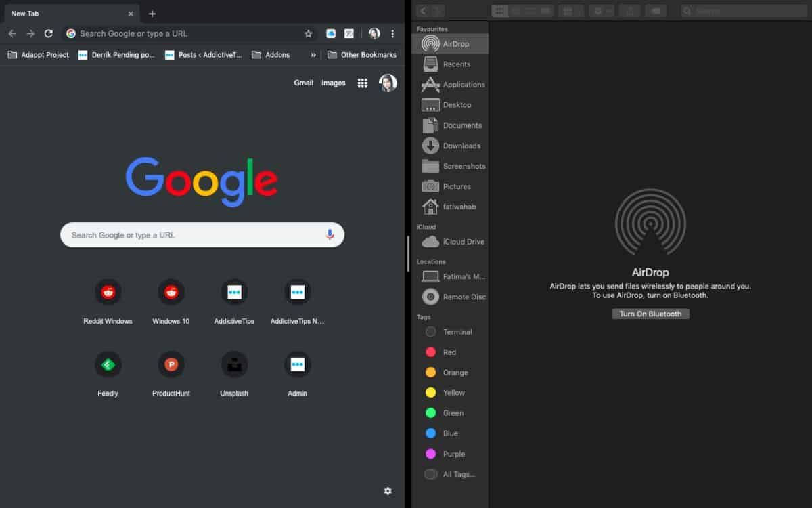Open the AddictiveTips shortcut tile
The height and width of the screenshot is (508, 812).
tap(234, 301)
